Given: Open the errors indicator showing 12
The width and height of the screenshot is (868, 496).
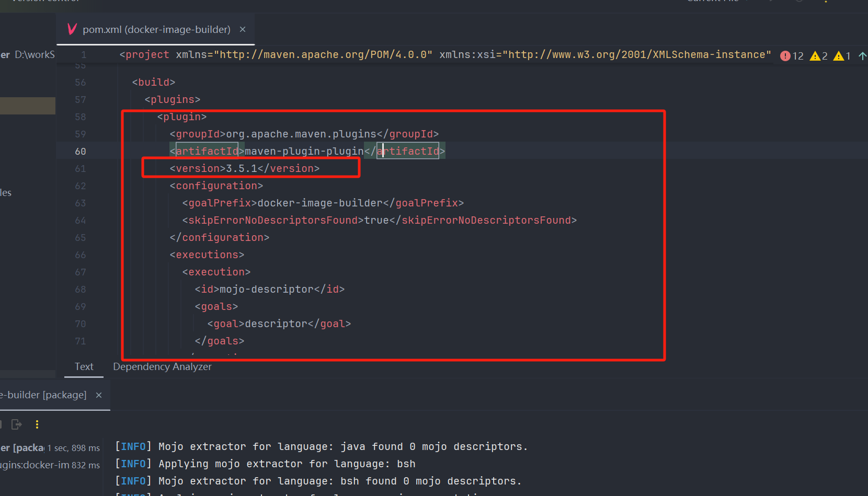Looking at the screenshot, I should (x=792, y=56).
